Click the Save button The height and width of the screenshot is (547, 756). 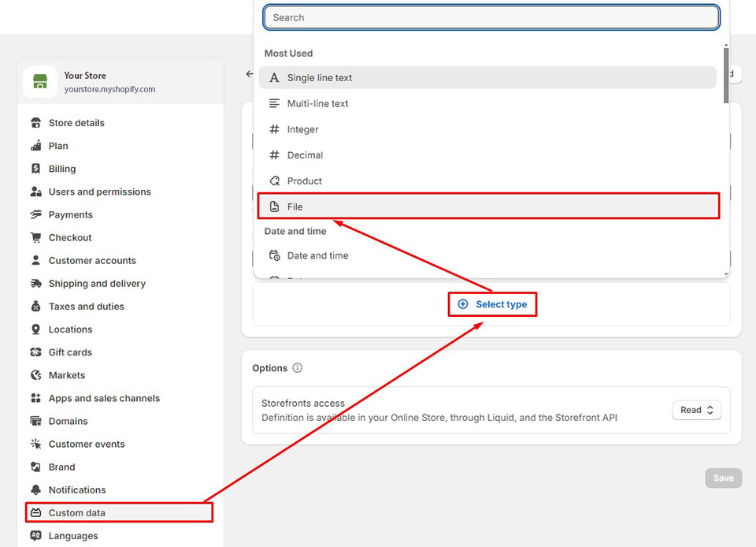point(723,478)
